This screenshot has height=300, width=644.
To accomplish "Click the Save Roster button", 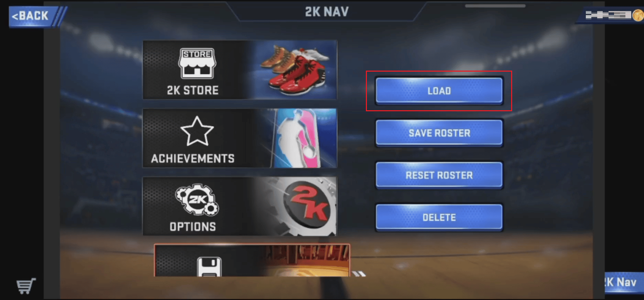I will click(439, 133).
